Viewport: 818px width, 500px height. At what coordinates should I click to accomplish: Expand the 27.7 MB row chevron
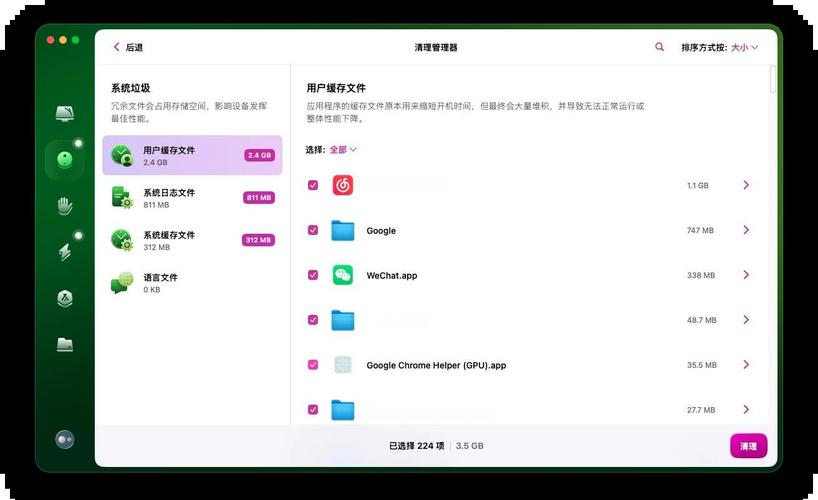coord(746,409)
